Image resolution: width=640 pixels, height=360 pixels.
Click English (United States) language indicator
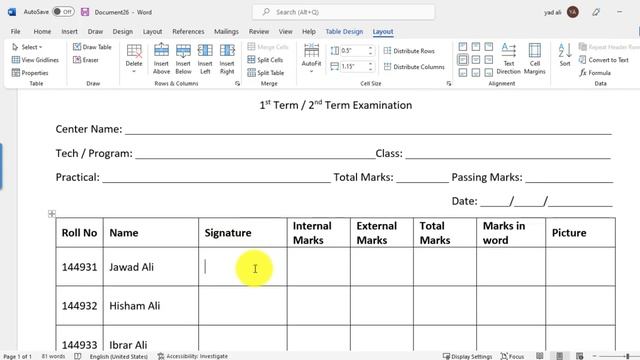[x=118, y=356]
